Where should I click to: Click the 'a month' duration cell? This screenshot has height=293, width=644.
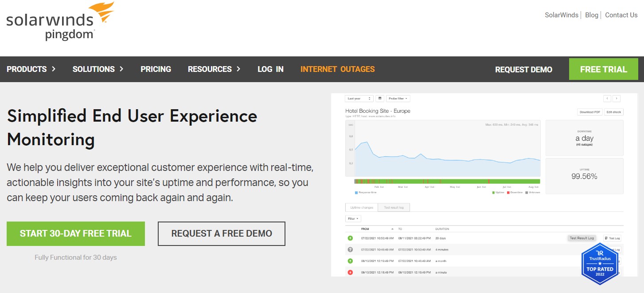click(441, 261)
